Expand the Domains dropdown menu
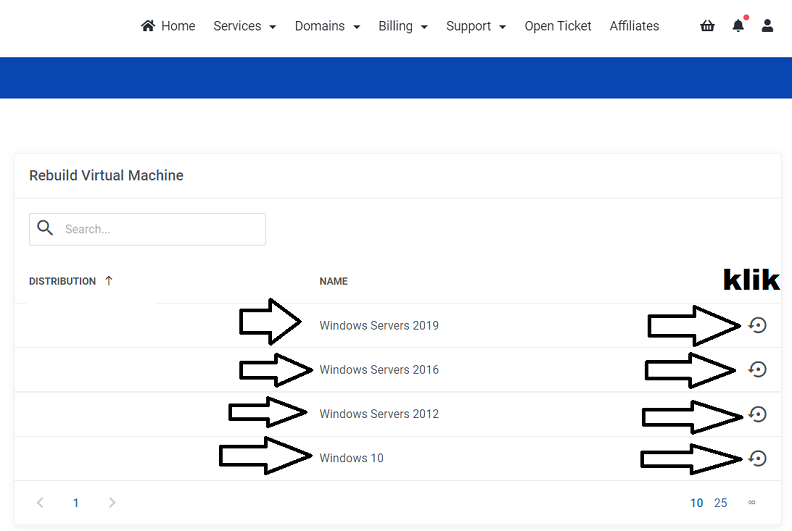 click(327, 26)
